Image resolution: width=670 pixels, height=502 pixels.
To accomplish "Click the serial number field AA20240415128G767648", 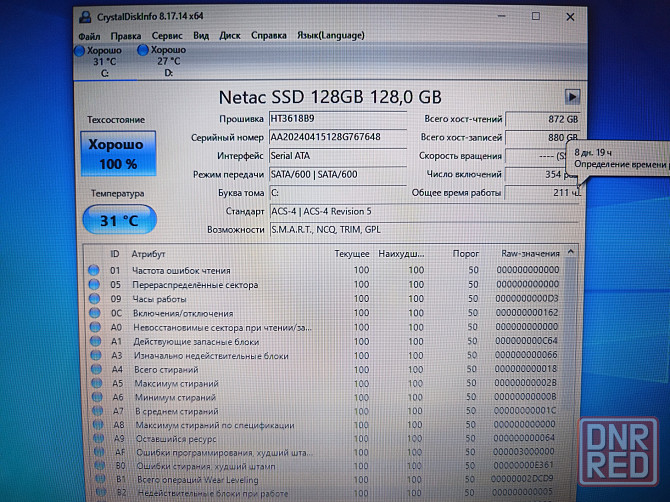I will coord(338,137).
